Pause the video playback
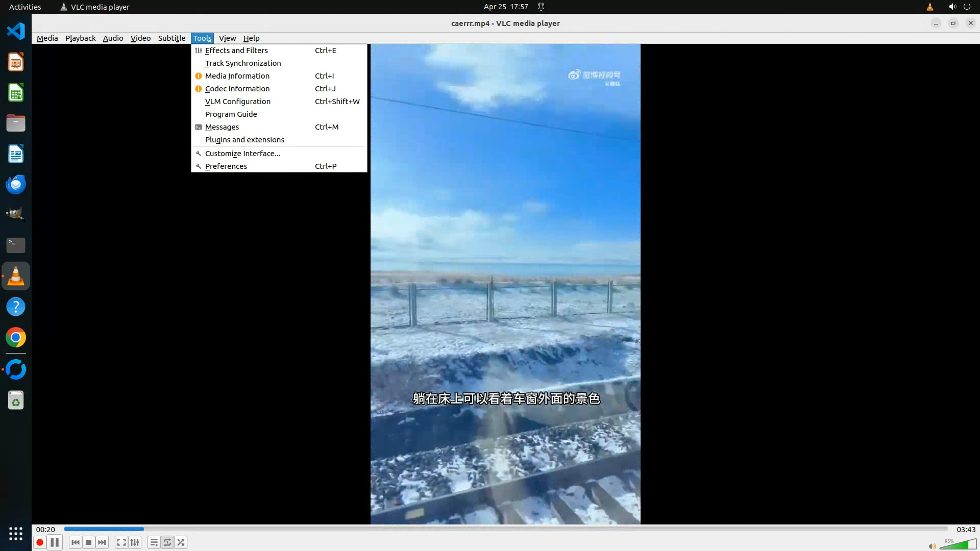980x551 pixels. pyautogui.click(x=55, y=542)
